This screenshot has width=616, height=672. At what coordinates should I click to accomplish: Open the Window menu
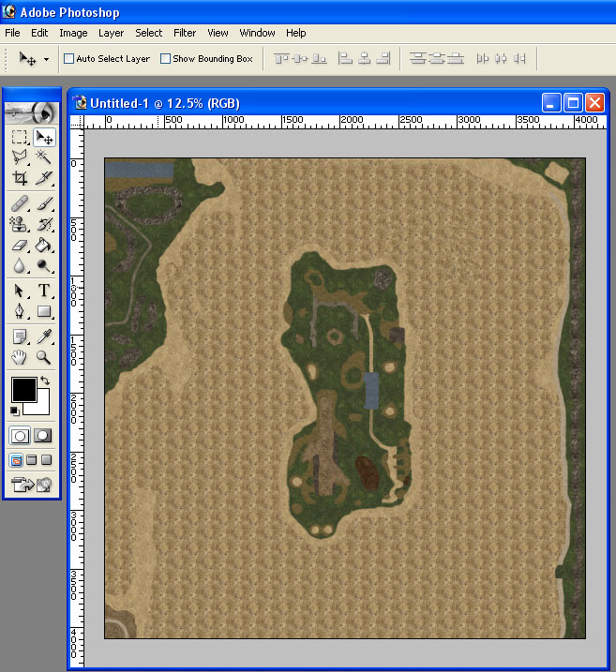[x=257, y=33]
